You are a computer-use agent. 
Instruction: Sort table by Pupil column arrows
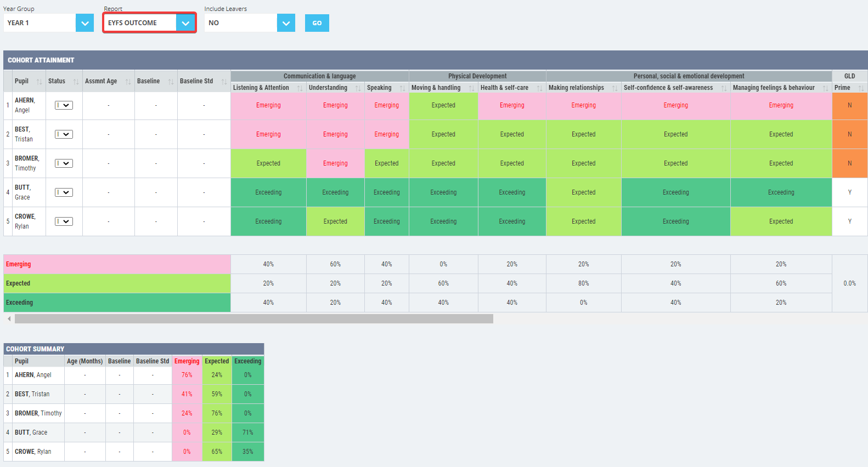coord(39,82)
